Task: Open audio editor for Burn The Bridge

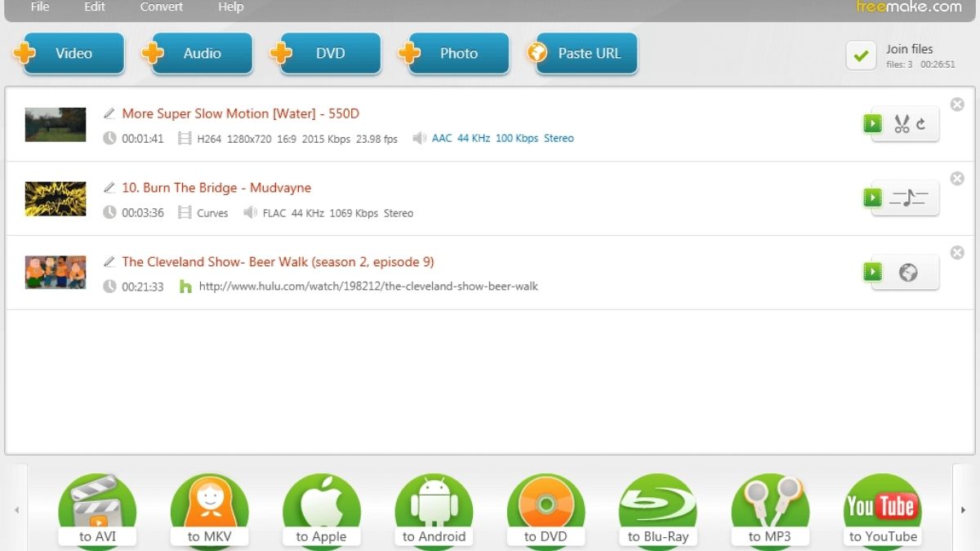Action: click(x=910, y=198)
